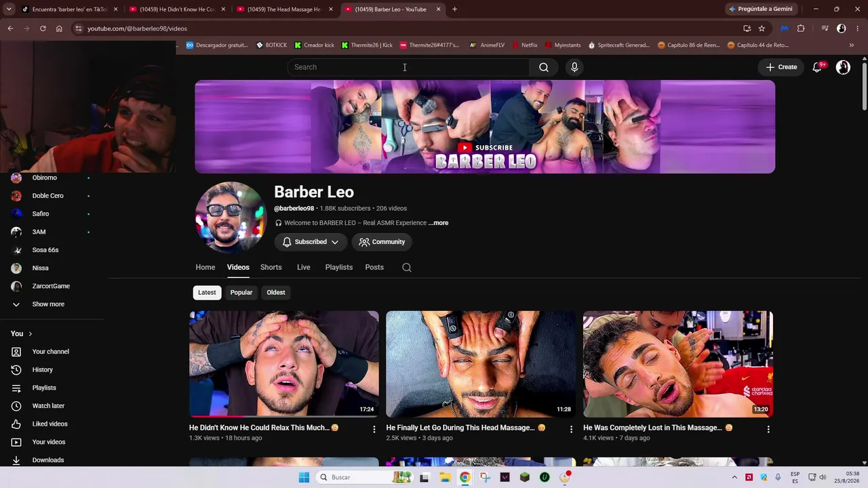Open File Explorer from the taskbar

coord(445,477)
